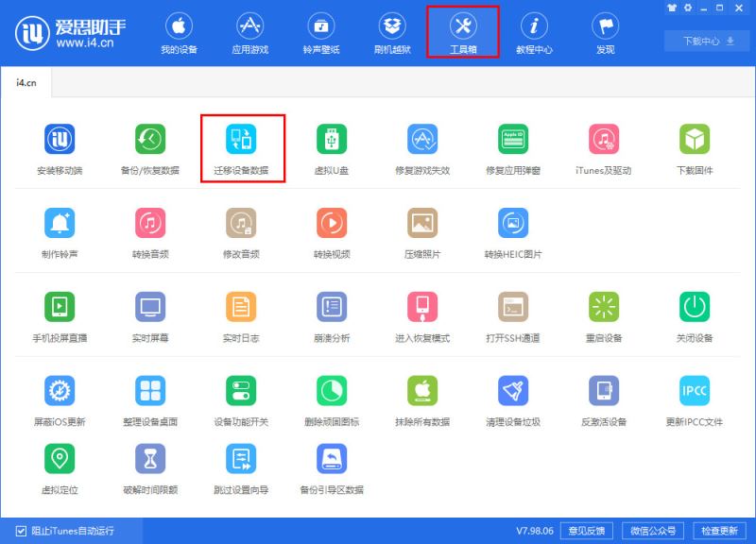The height and width of the screenshot is (544, 756).
Task: Open 下载中心 download center
Action: [x=707, y=41]
